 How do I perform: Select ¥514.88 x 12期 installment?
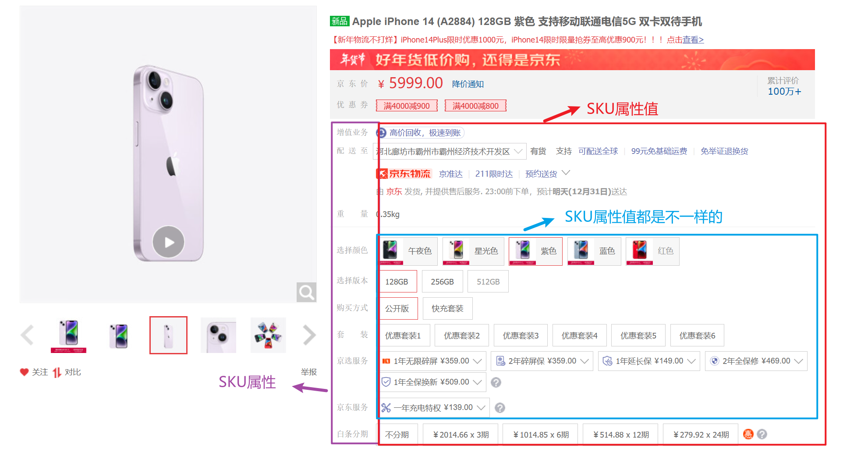[x=620, y=435]
